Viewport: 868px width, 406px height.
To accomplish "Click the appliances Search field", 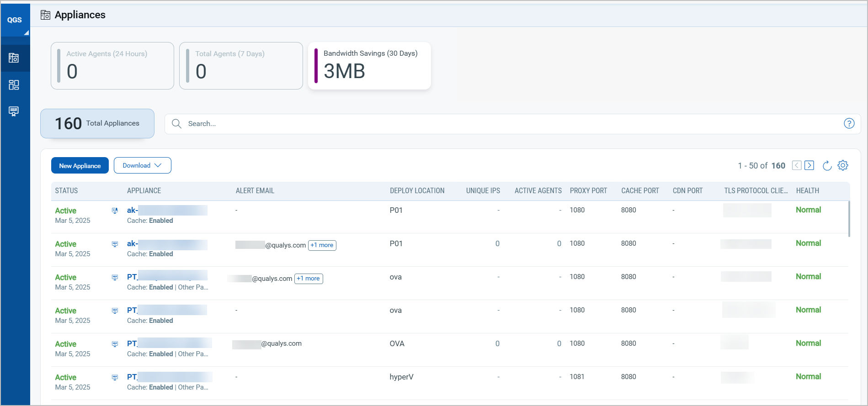I will coord(503,124).
